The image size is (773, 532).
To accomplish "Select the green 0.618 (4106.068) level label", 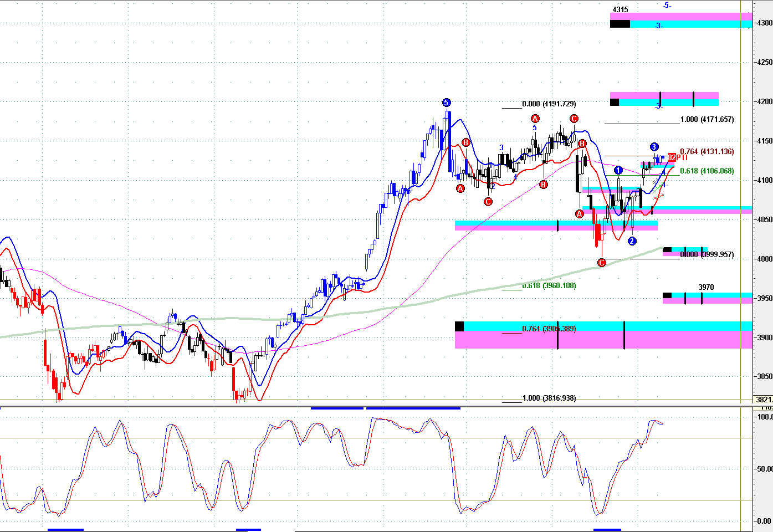I will (x=707, y=171).
